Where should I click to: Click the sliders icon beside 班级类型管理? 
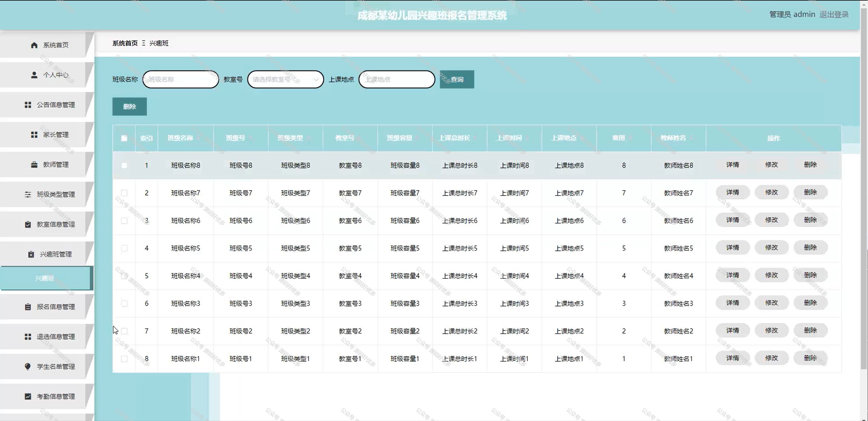28,194
